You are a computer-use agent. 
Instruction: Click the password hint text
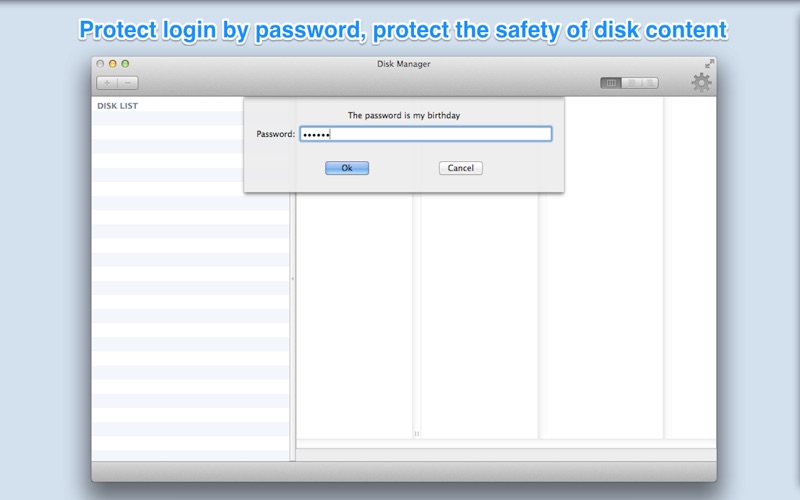(x=404, y=115)
